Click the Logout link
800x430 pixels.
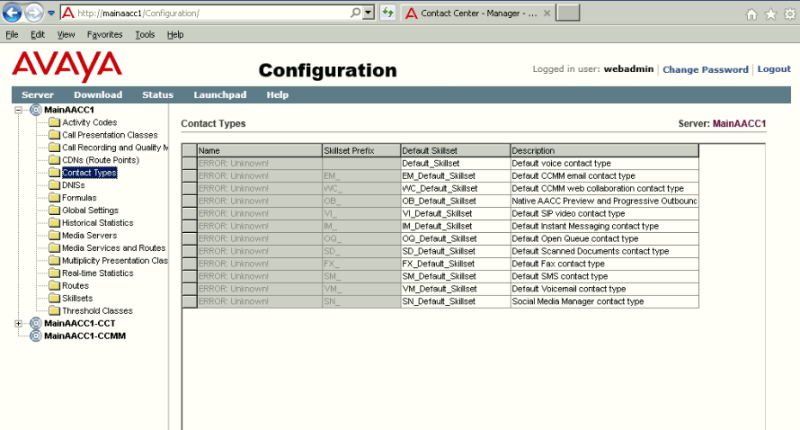(x=773, y=69)
